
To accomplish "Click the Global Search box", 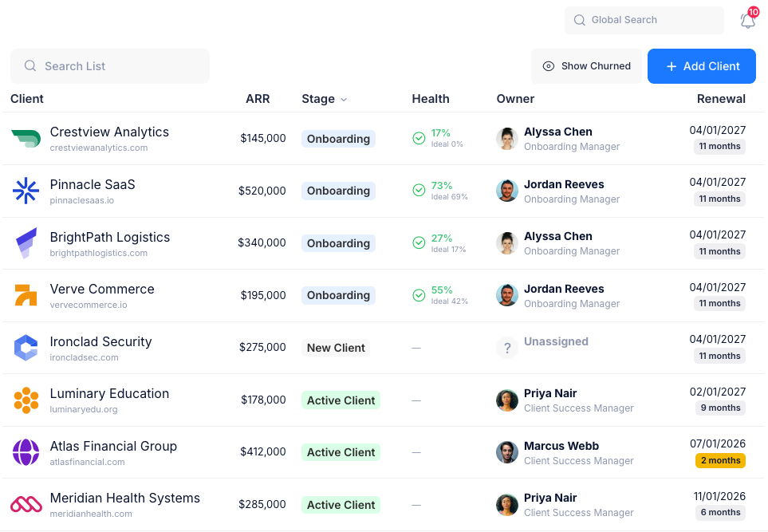I will click(x=644, y=20).
